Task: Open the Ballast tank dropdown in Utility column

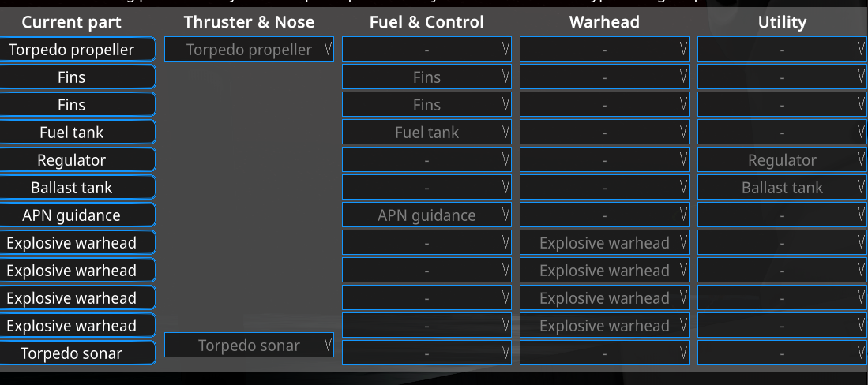Action: 782,188
